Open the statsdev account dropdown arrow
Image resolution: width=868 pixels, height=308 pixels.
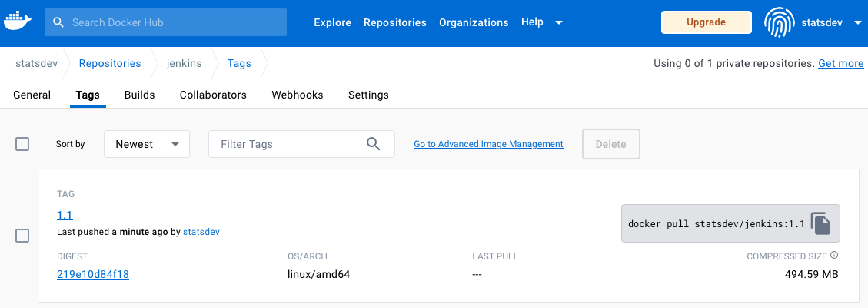pos(858,22)
